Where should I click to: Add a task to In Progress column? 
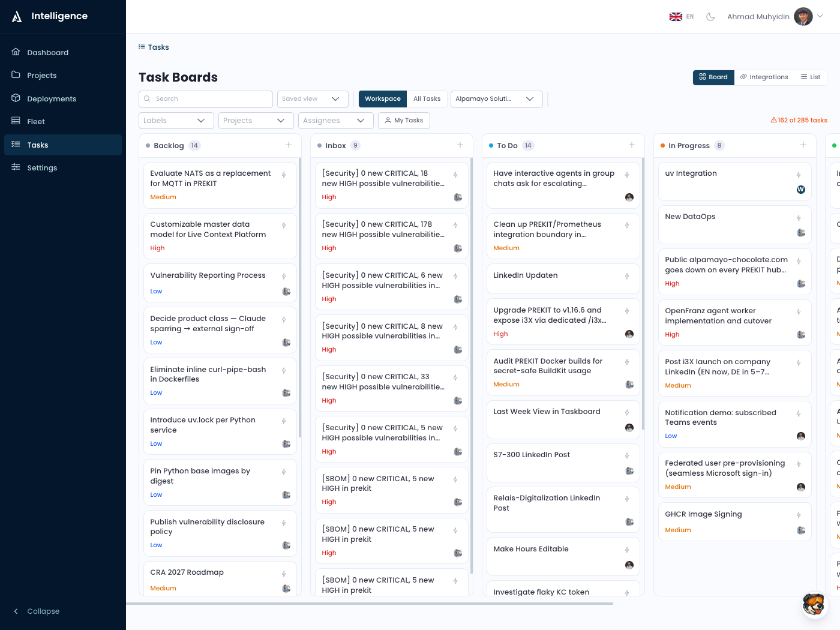(803, 145)
